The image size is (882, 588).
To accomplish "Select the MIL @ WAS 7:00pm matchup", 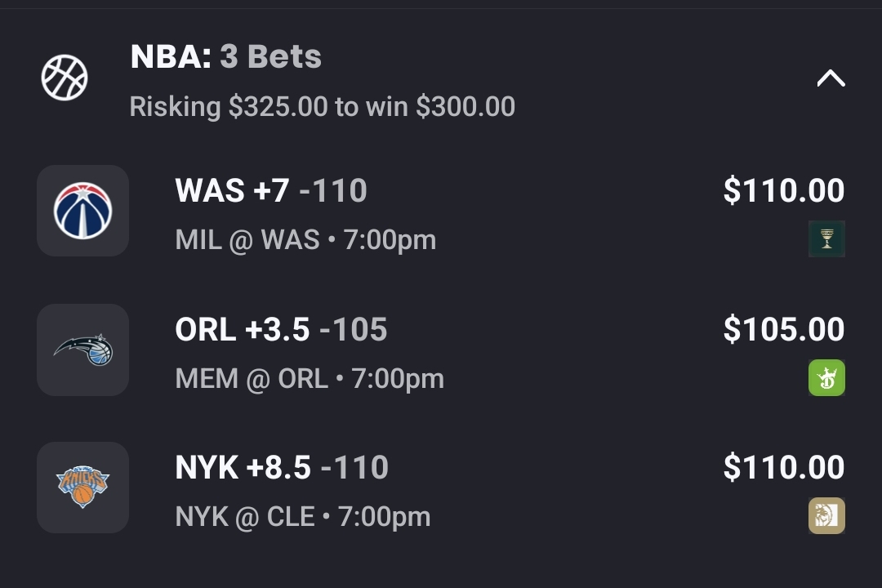I will [x=305, y=240].
